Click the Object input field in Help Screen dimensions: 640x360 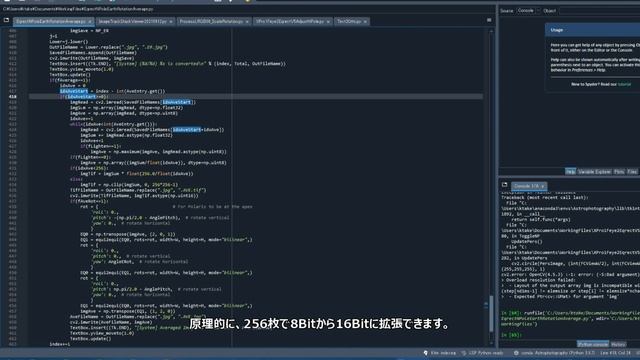click(599, 11)
